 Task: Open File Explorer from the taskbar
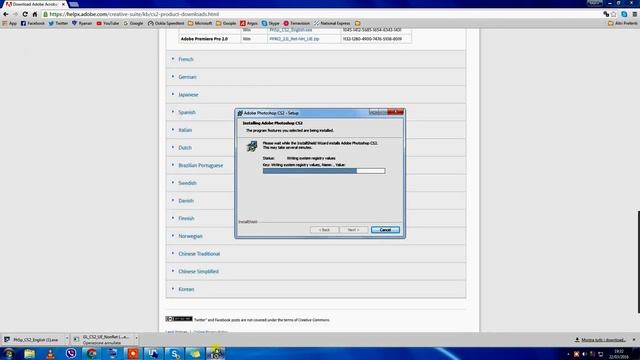[x=29, y=353]
